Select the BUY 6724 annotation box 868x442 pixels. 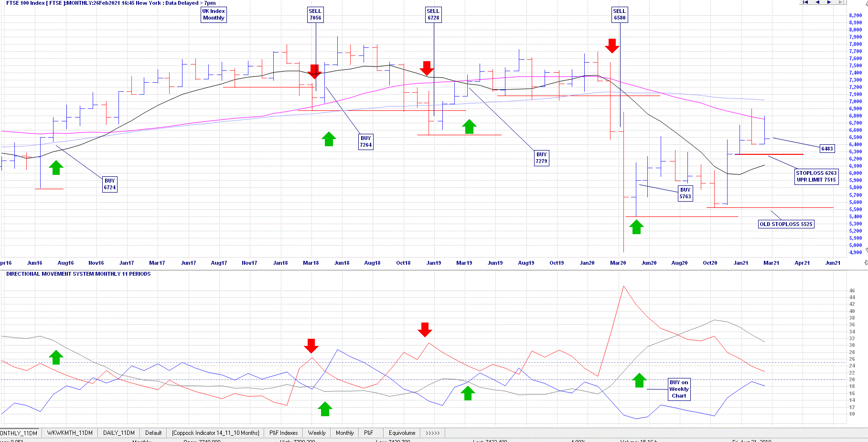coord(110,184)
